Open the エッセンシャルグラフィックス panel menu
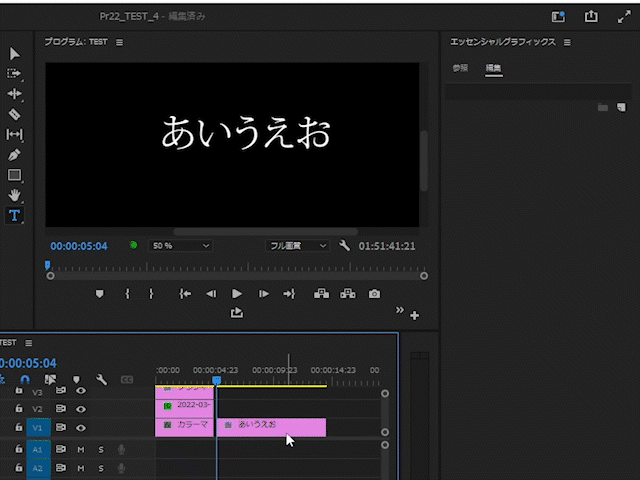Image resolution: width=640 pixels, height=480 pixels. coord(567,43)
